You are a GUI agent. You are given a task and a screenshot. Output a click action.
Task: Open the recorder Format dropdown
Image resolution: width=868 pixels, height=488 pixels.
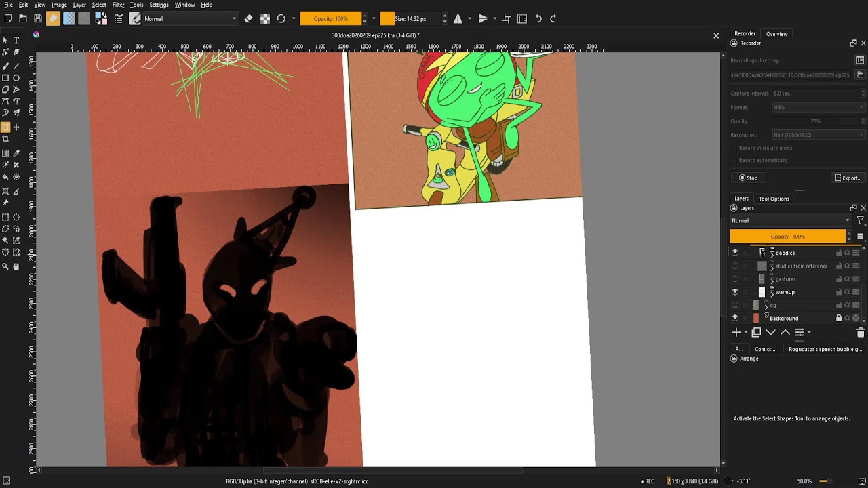click(819, 107)
